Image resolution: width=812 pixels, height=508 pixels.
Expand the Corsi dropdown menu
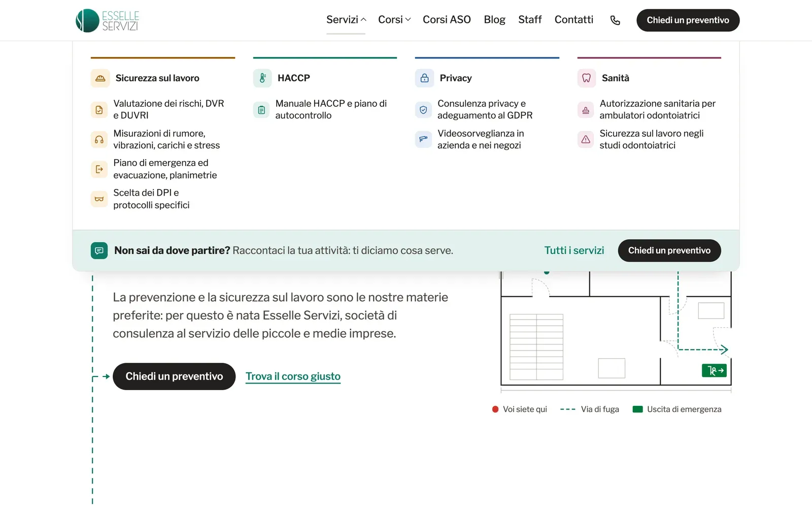click(394, 20)
